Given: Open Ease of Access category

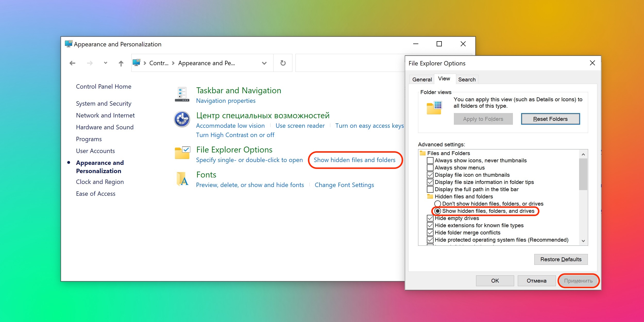Looking at the screenshot, I should tap(96, 194).
